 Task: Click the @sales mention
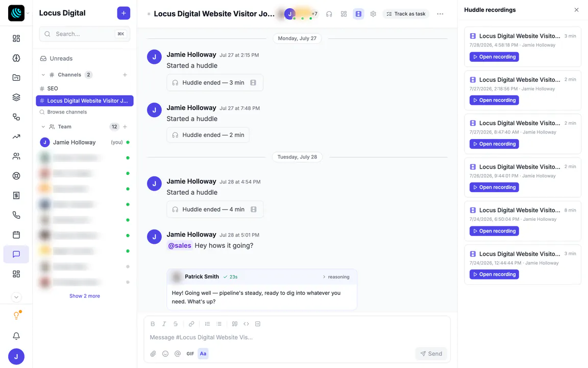(x=180, y=245)
